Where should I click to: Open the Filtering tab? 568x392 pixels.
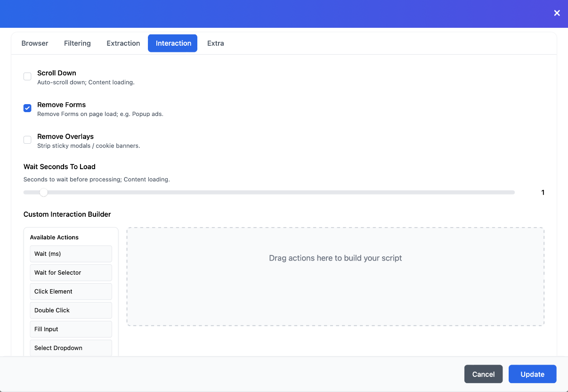pyautogui.click(x=77, y=43)
